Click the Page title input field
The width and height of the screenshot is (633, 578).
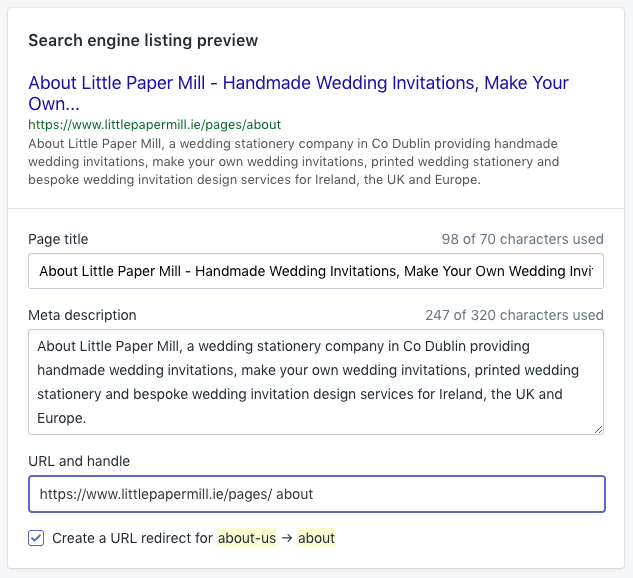coord(316,271)
